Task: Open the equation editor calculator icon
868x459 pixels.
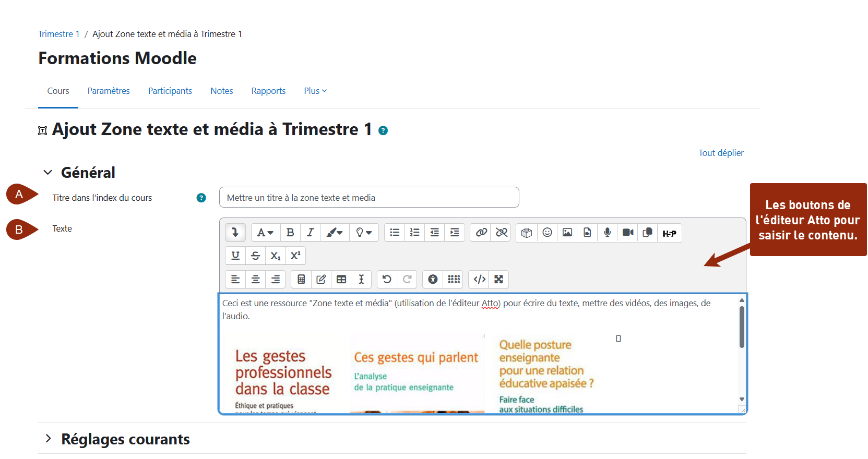Action: [x=301, y=279]
